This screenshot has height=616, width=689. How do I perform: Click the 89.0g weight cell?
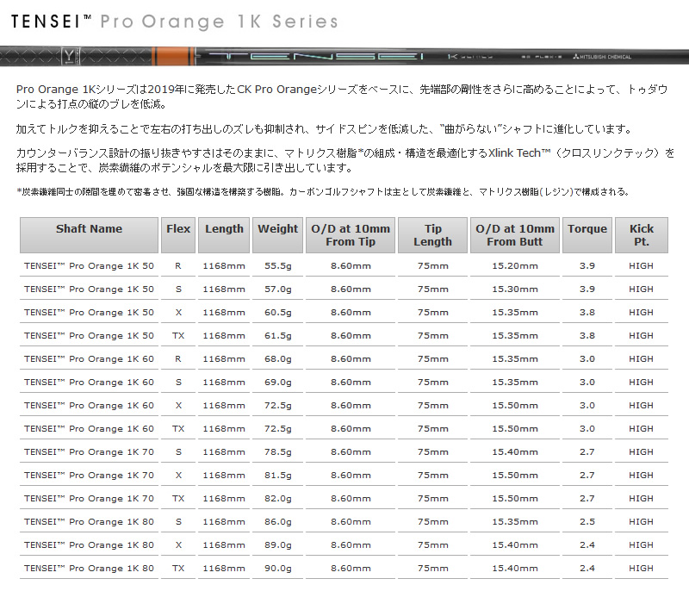coord(277,545)
